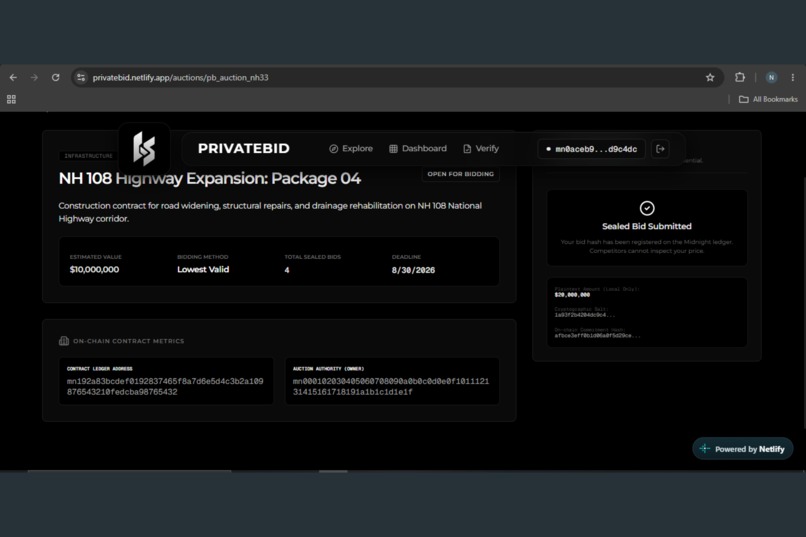Click the NH 108 Highway Expansion title

(x=210, y=178)
